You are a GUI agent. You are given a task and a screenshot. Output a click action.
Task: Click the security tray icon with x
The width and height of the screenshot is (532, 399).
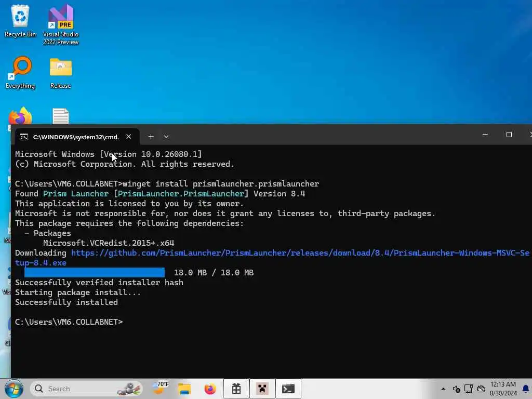(456, 389)
